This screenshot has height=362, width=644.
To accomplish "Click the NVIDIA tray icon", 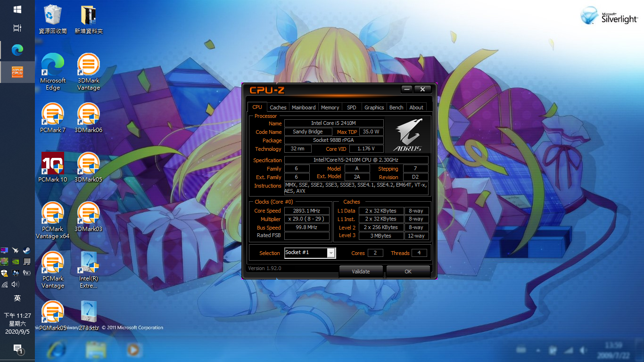I will click(x=16, y=261).
